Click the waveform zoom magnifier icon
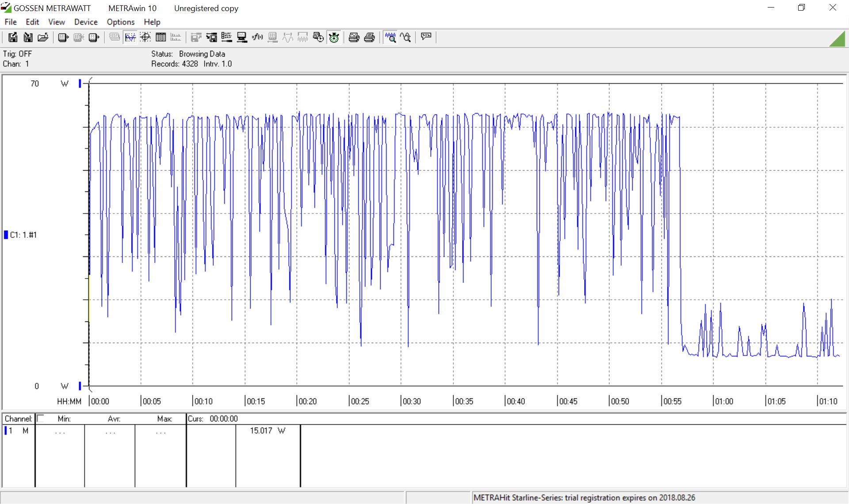Image resolution: width=849 pixels, height=504 pixels. 390,38
